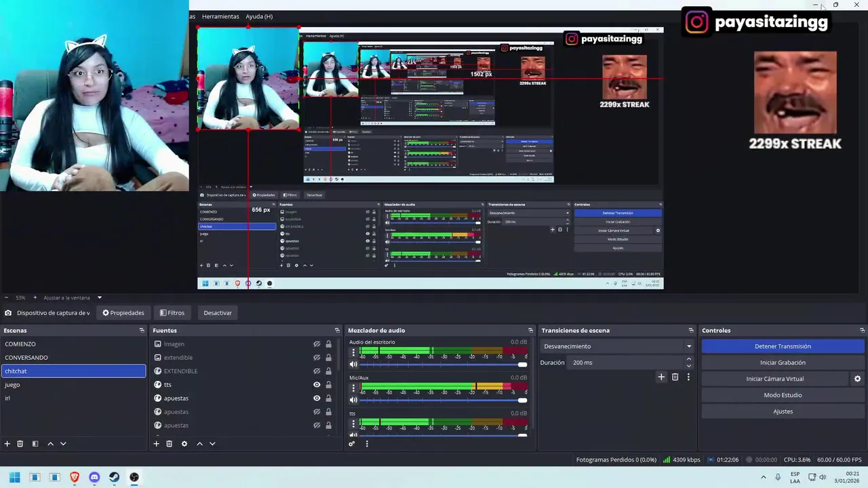Open Audio del escritorio three-dot options

tap(353, 353)
